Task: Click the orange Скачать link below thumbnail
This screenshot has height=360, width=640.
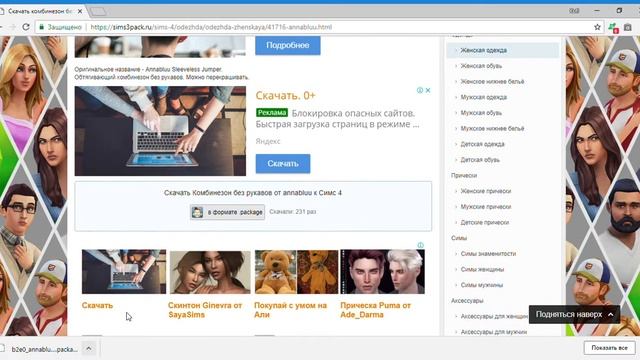Action: (97, 305)
